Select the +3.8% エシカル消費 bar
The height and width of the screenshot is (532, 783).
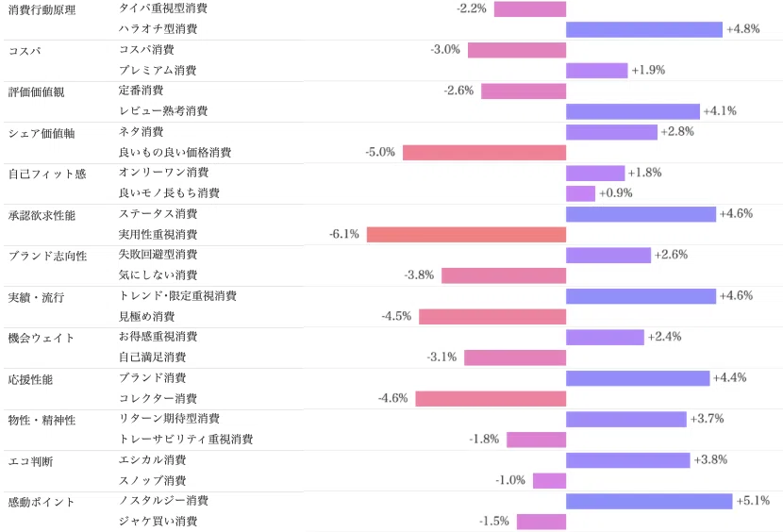click(628, 460)
